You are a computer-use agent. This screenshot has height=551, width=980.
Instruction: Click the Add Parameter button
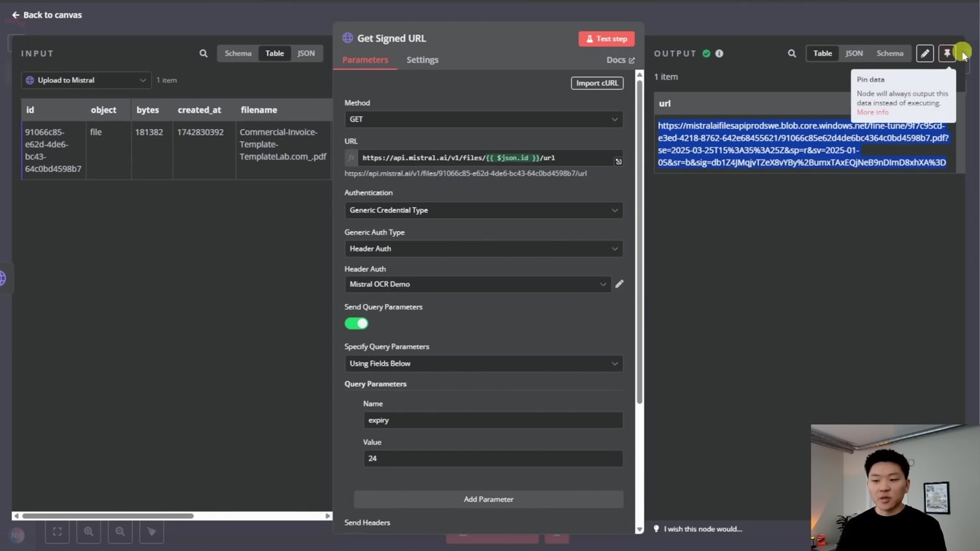[489, 499]
